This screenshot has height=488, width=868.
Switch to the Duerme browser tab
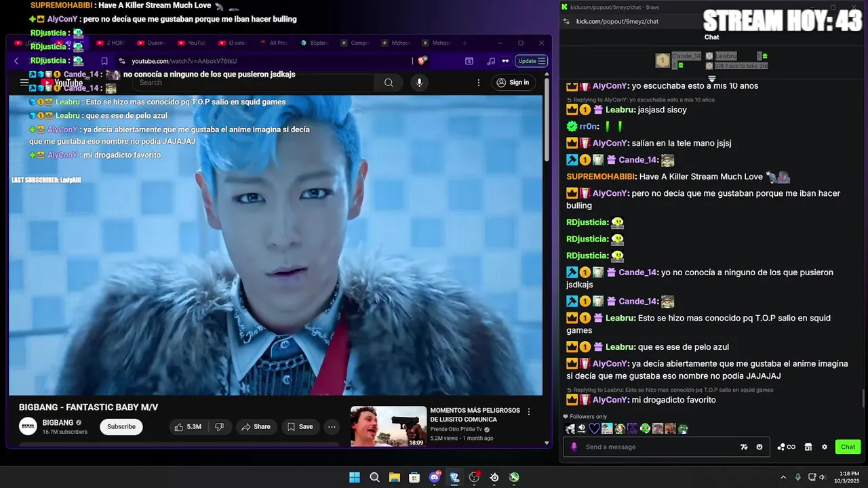[151, 43]
